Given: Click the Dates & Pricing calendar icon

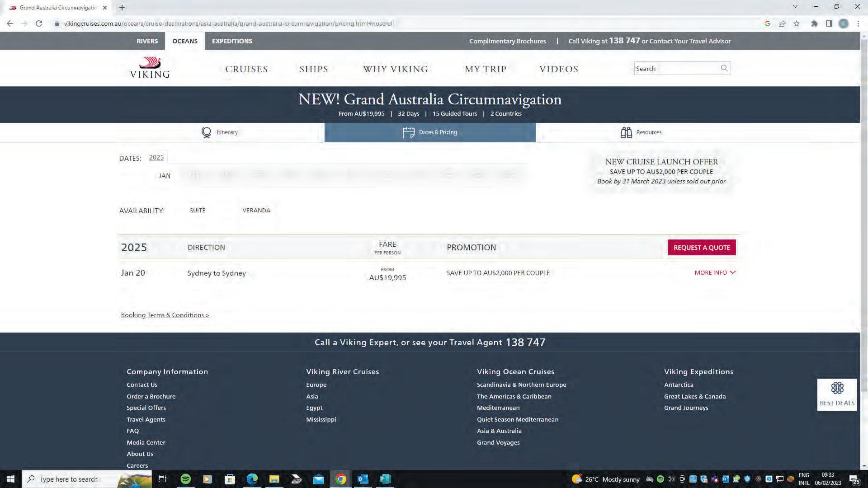Looking at the screenshot, I should tap(408, 132).
